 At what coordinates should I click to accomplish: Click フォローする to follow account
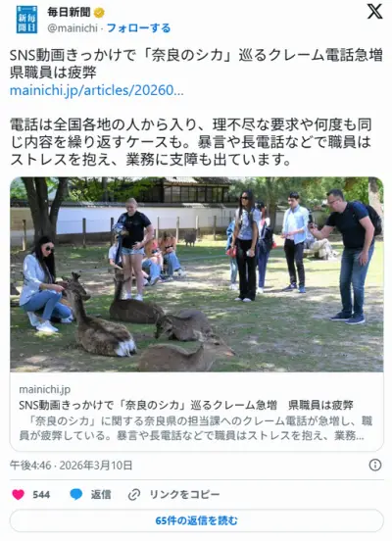pyautogui.click(x=139, y=28)
